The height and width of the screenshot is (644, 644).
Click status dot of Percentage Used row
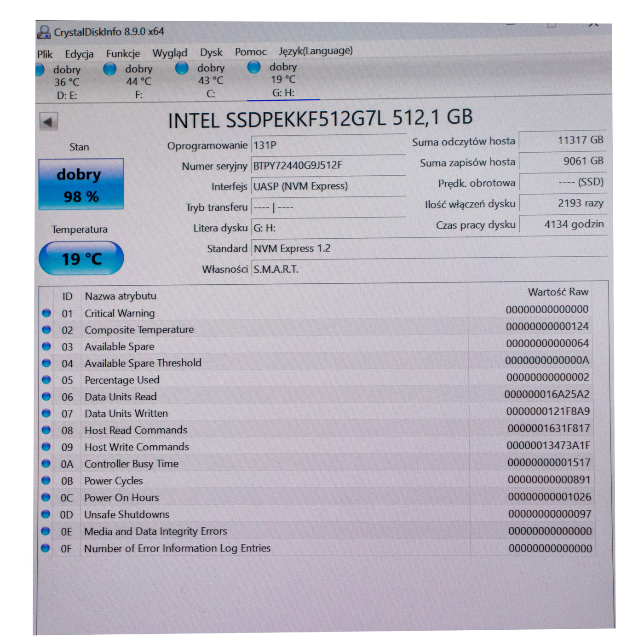coord(46,379)
